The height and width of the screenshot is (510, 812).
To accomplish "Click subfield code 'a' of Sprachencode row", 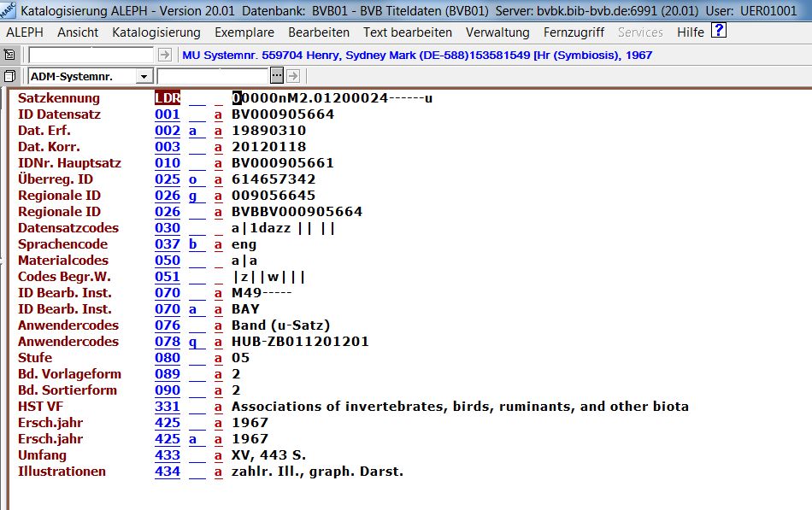I will pos(218,244).
